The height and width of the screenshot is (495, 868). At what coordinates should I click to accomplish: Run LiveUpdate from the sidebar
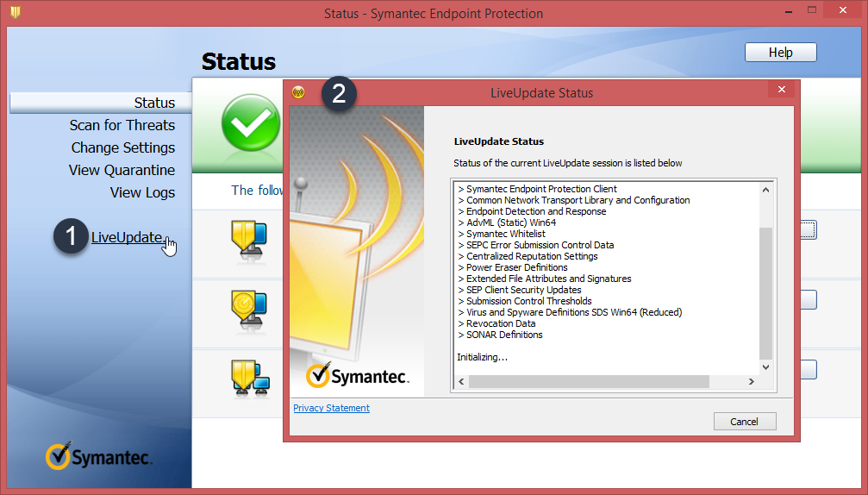point(127,237)
